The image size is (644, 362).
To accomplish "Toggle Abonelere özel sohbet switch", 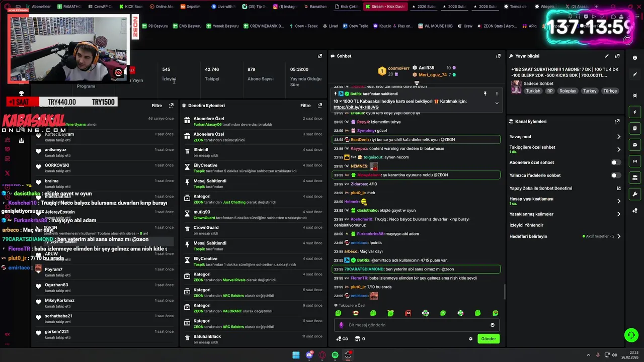I will click(x=616, y=162).
